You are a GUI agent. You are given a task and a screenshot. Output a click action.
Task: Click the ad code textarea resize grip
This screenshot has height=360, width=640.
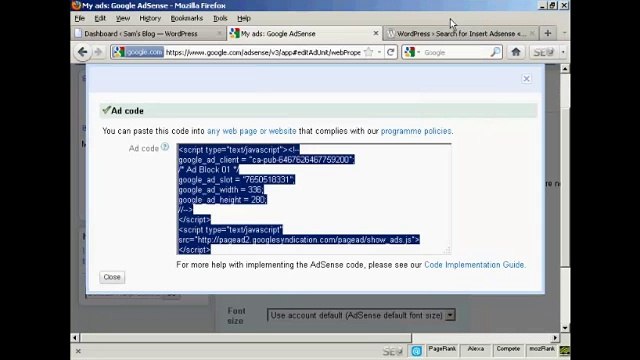point(447,251)
